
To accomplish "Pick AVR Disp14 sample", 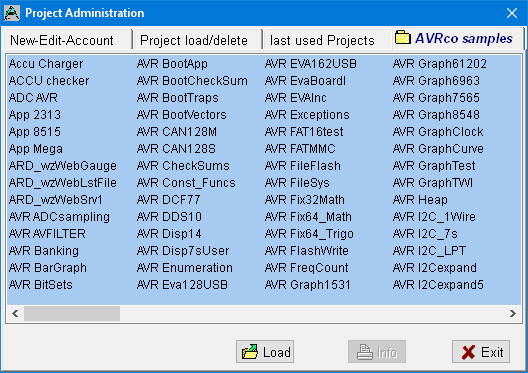I will click(169, 234).
